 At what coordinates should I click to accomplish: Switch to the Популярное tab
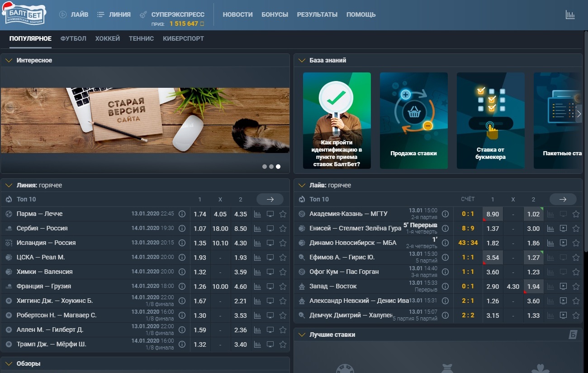[x=30, y=38]
